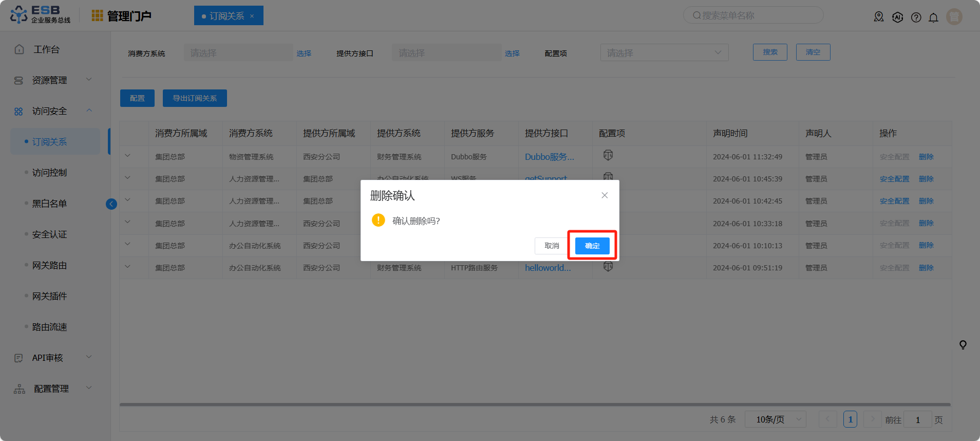The image size is (980, 441).
Task: Click the horizontal table scrollbar
Action: click(534, 405)
